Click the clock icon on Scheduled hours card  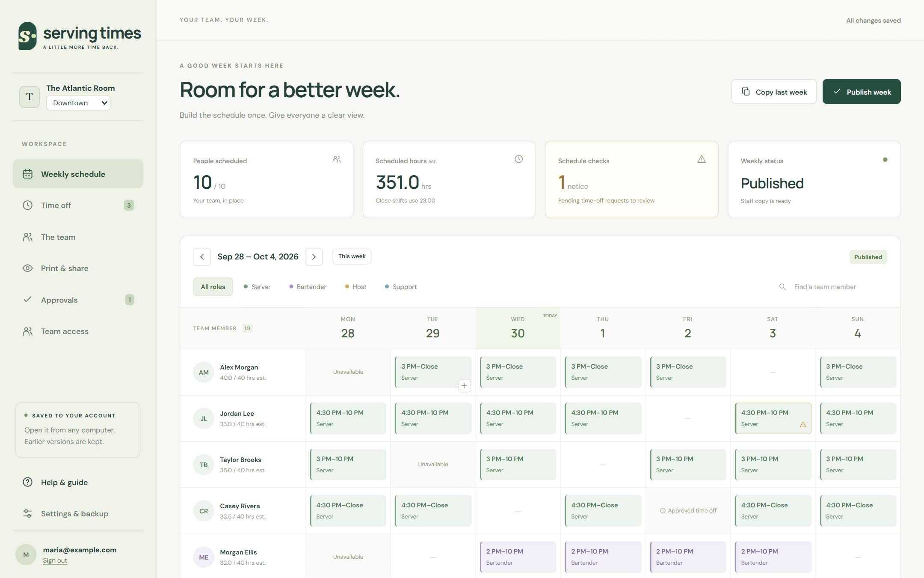coord(518,159)
